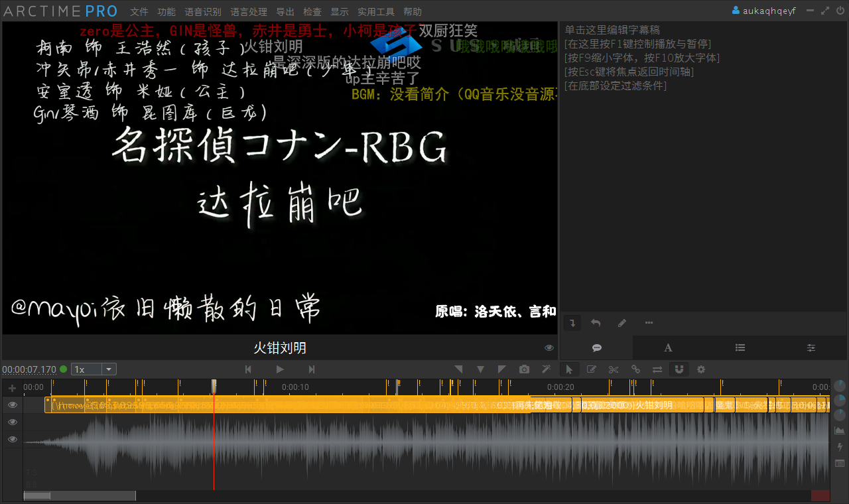Click the undo arrow under the draft area
Image resolution: width=849 pixels, height=504 pixels.
(596, 323)
